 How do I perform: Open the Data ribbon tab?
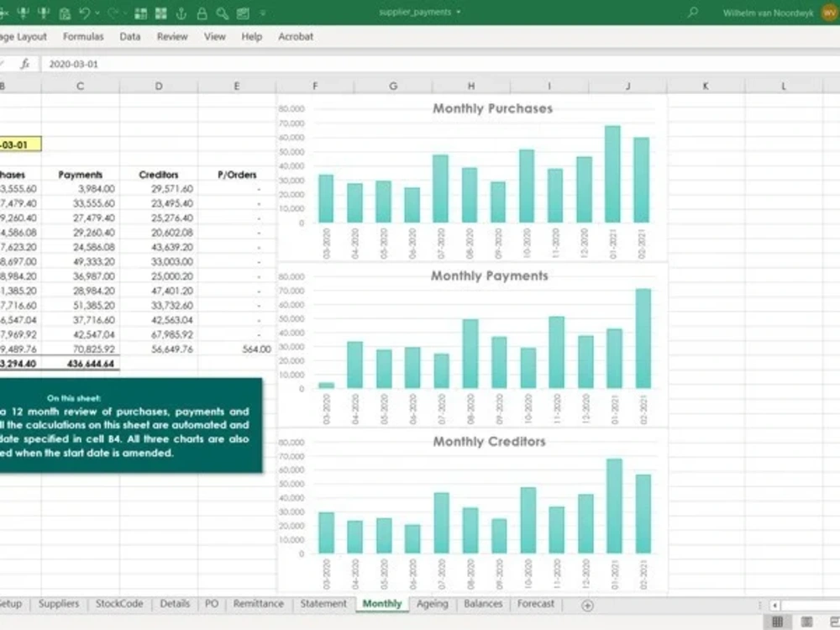[129, 36]
